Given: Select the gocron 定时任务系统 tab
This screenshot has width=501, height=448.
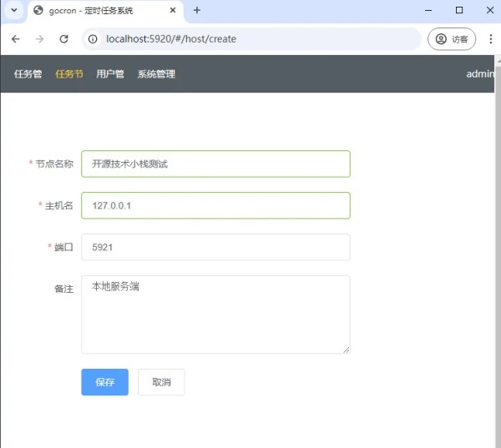Looking at the screenshot, I should (x=100, y=11).
